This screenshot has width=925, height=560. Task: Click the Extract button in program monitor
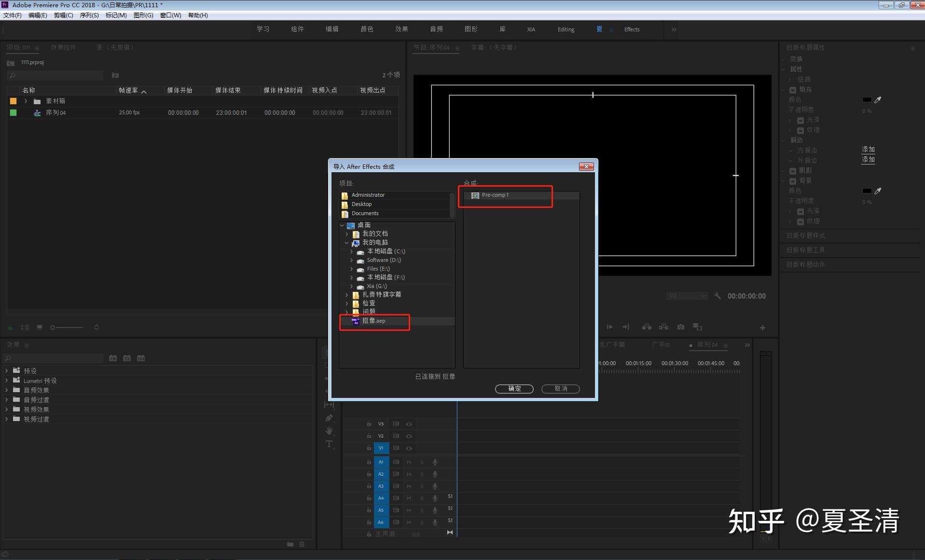coord(663,327)
